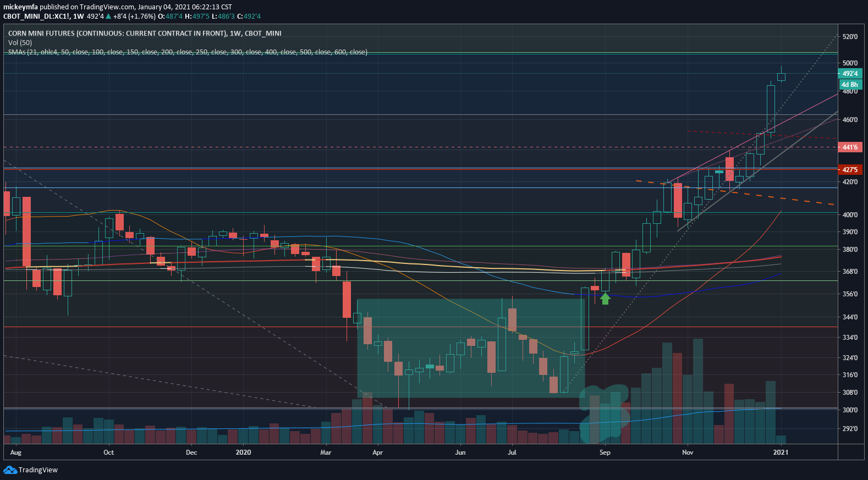Click the 420'0 price axis label
The image size is (868, 480).
(x=850, y=182)
